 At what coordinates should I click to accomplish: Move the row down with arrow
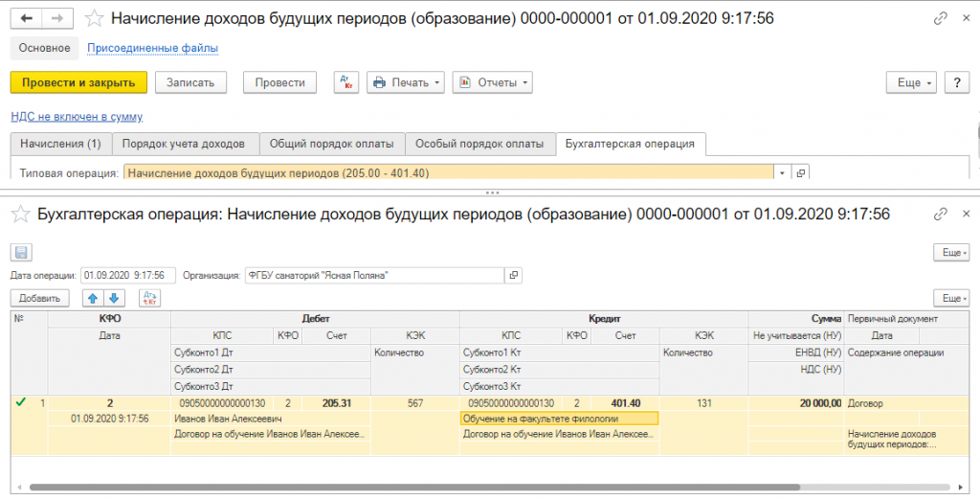[113, 298]
